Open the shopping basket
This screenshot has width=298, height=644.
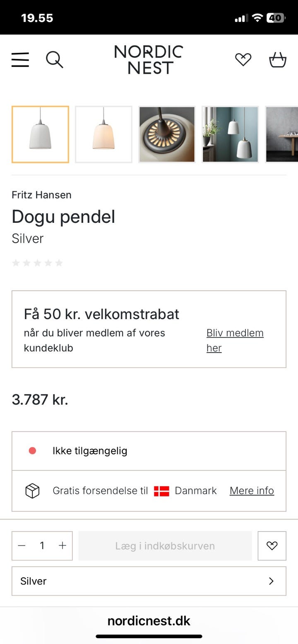click(x=278, y=60)
